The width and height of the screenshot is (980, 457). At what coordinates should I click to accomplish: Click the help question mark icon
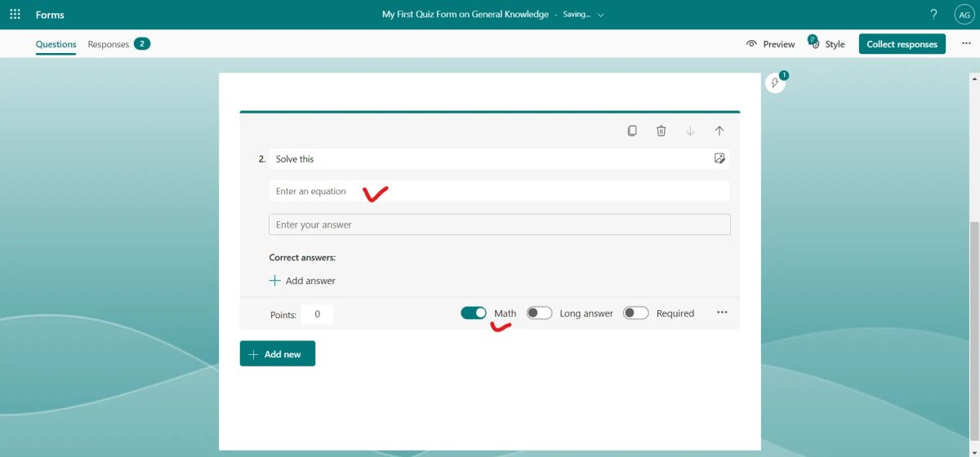(x=933, y=15)
